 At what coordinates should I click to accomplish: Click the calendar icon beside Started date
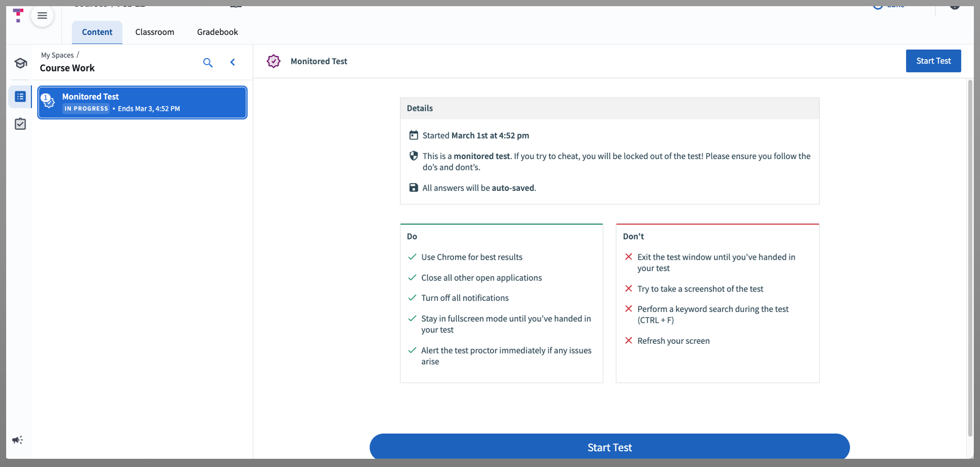pyautogui.click(x=413, y=135)
